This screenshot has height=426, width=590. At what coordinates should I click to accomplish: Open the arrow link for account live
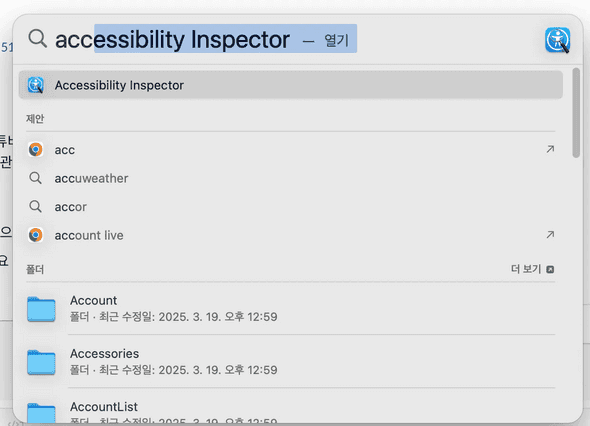coord(550,235)
